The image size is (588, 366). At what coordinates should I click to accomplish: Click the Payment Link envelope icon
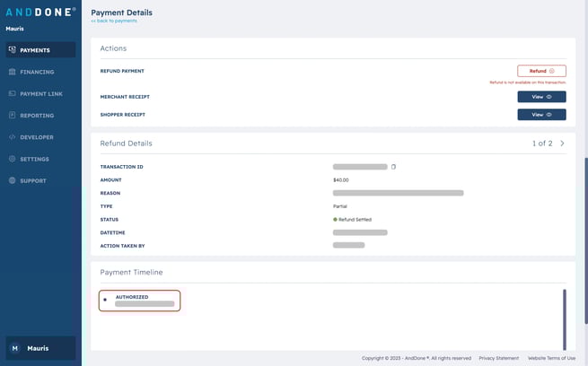[12, 93]
